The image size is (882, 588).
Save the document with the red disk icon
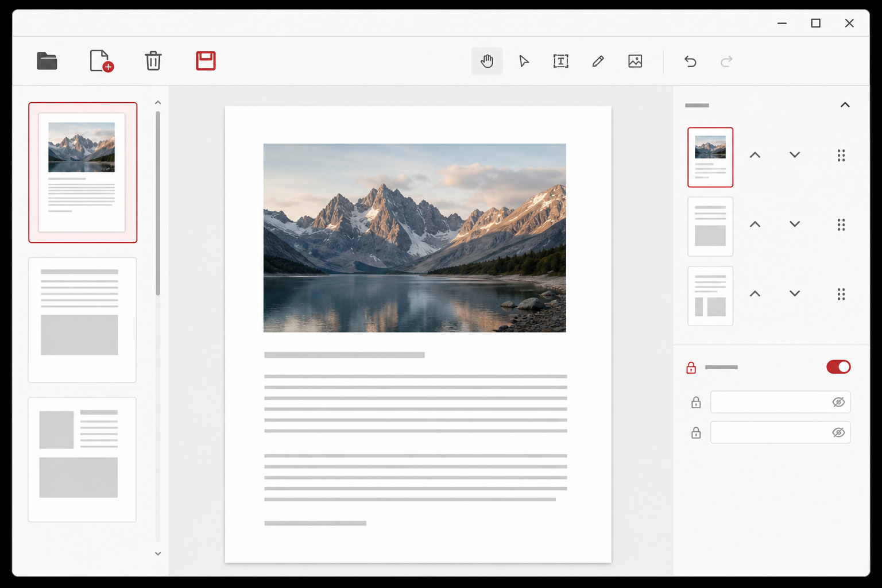(x=206, y=61)
